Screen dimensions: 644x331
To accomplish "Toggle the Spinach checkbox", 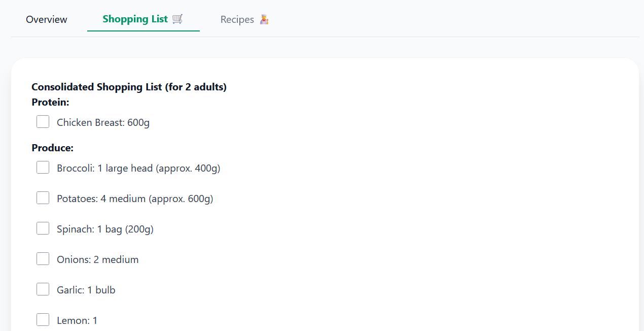I will pyautogui.click(x=43, y=228).
